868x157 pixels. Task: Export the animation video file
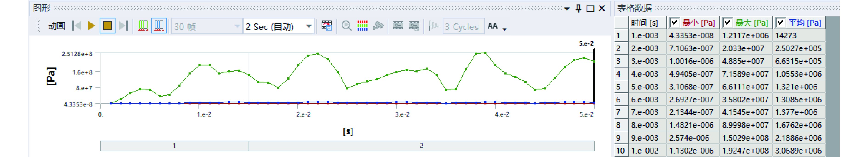[x=327, y=26]
